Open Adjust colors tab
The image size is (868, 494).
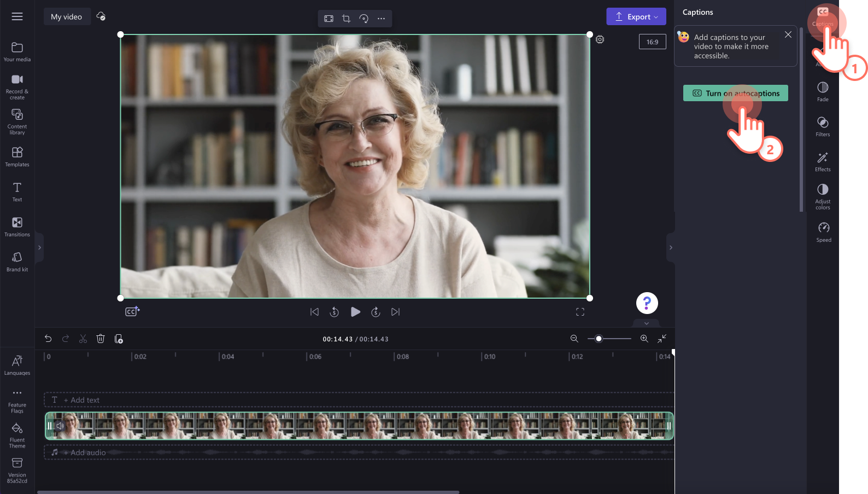823,196
